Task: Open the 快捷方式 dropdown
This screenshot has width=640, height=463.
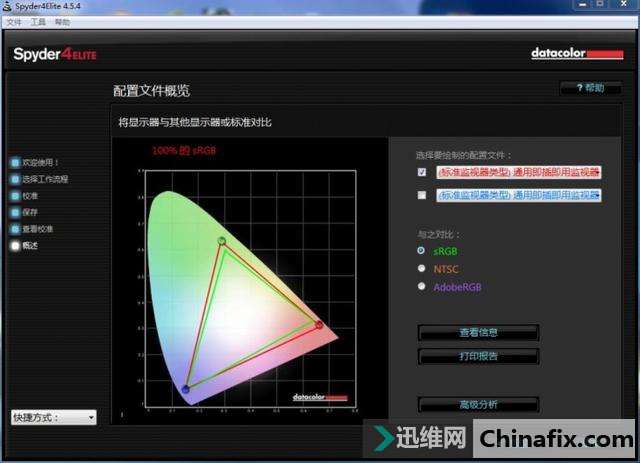Action: (54, 417)
